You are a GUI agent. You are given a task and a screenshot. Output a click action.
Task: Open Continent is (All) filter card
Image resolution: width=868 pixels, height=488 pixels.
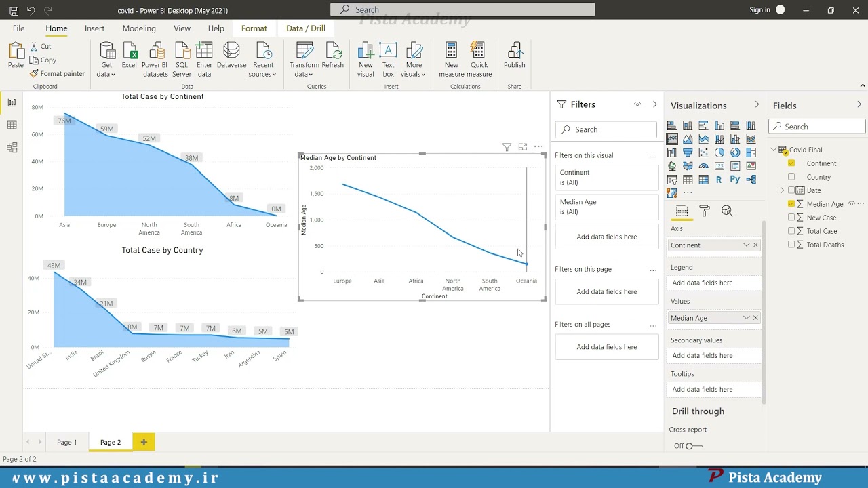606,178
